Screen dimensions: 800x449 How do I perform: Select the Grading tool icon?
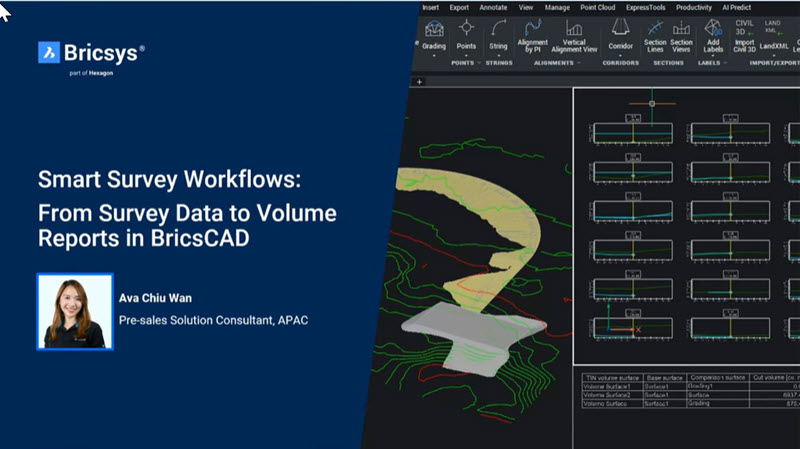pyautogui.click(x=434, y=29)
